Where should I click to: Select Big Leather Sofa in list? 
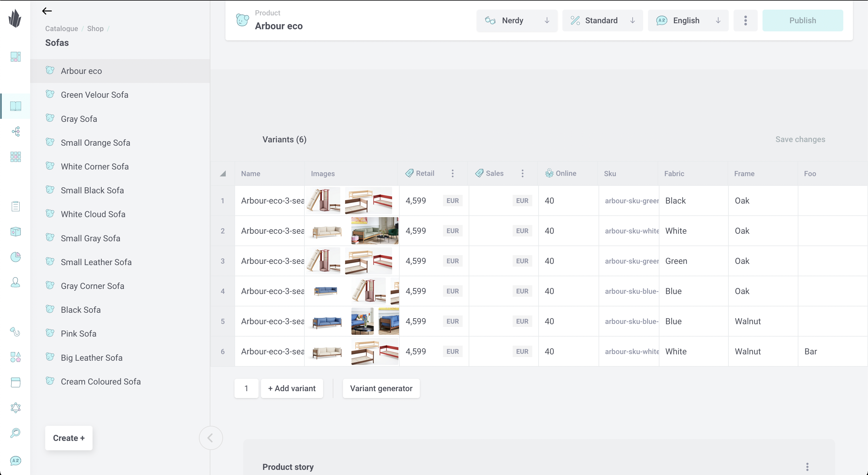click(x=120, y=358)
